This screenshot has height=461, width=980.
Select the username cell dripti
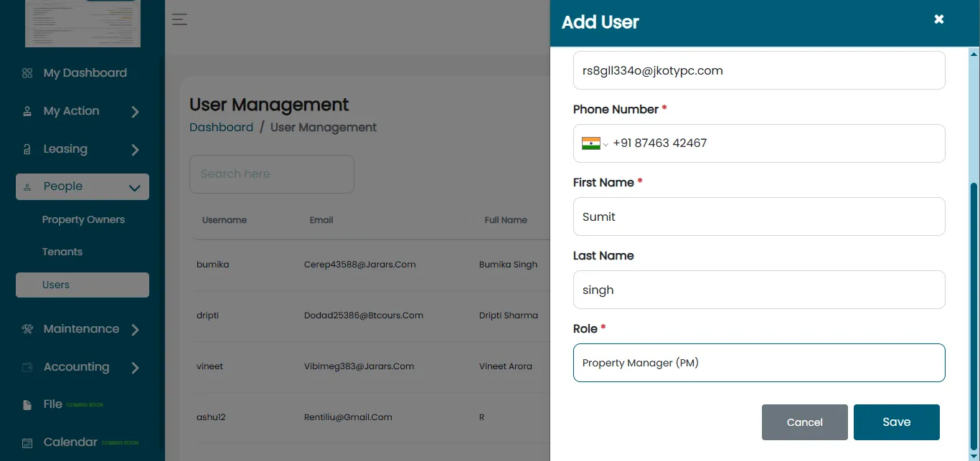(x=208, y=315)
